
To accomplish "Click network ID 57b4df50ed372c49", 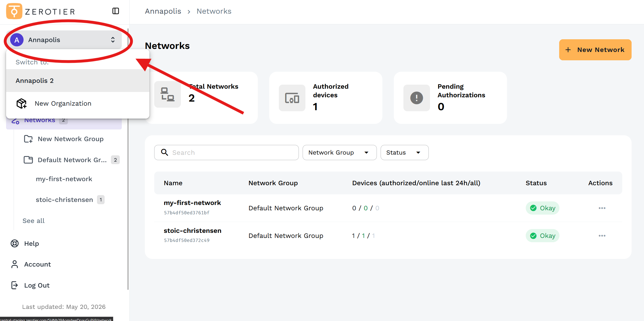I will click(187, 240).
